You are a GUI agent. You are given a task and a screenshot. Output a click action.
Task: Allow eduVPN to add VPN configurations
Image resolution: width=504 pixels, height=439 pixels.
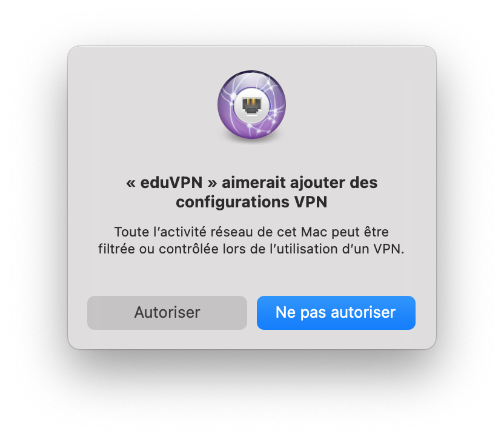tap(167, 312)
